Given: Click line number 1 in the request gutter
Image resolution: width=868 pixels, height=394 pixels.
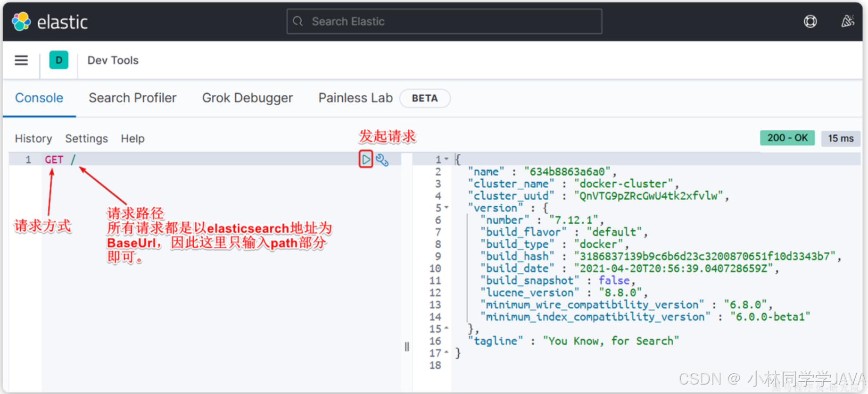Looking at the screenshot, I should point(28,159).
